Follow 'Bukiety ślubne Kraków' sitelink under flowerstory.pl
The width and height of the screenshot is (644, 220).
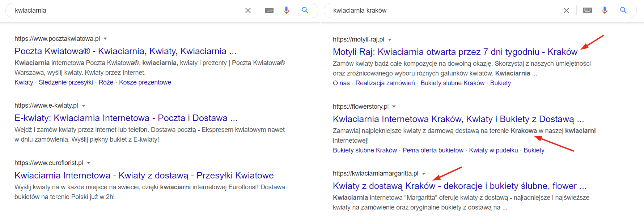[365, 150]
